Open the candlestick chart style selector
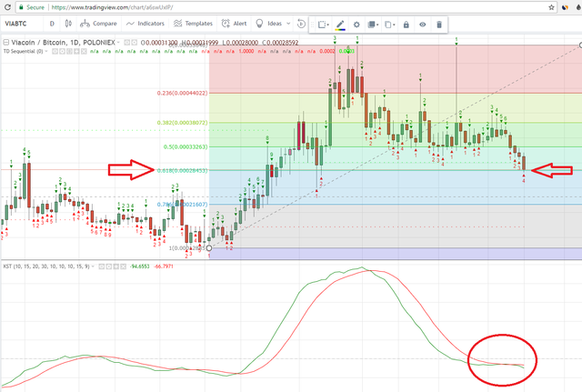 pyautogui.click(x=68, y=24)
